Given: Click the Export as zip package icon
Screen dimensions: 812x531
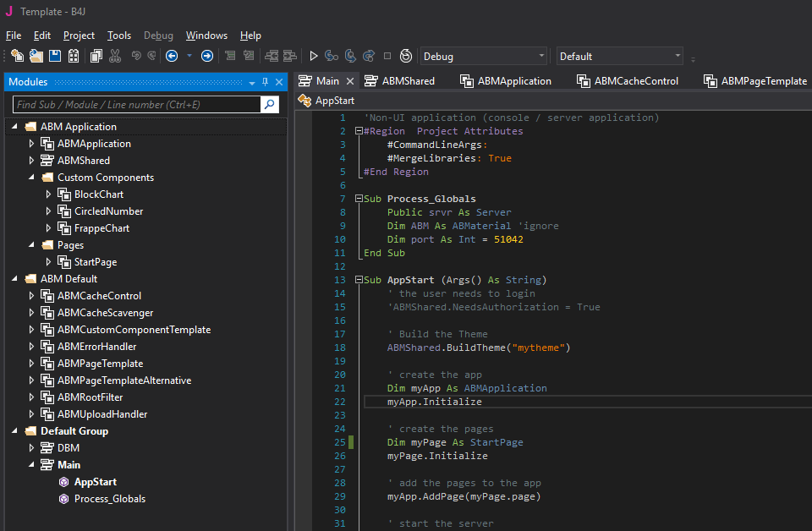Looking at the screenshot, I should point(74,56).
